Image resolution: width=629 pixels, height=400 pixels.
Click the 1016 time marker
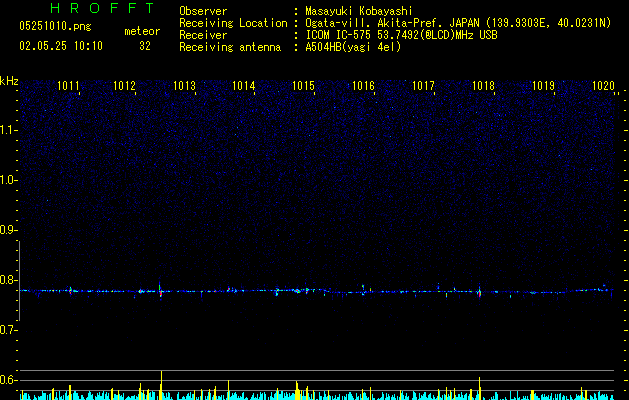coord(363,86)
